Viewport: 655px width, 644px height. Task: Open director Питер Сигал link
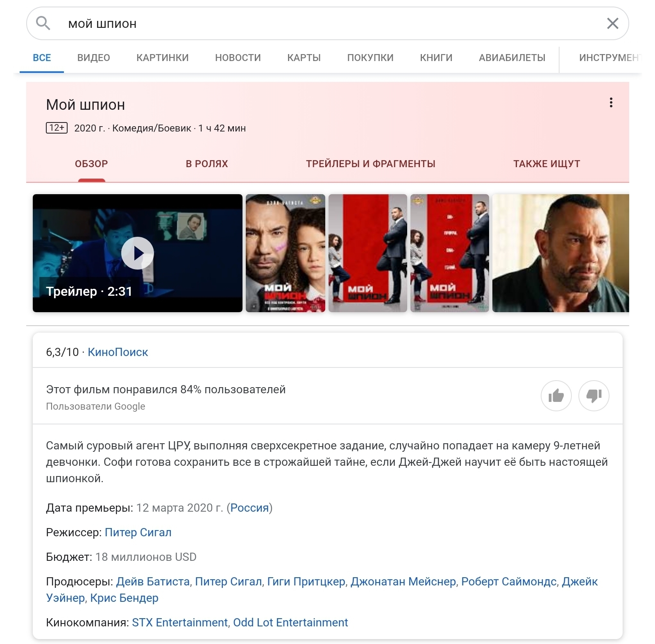point(138,533)
